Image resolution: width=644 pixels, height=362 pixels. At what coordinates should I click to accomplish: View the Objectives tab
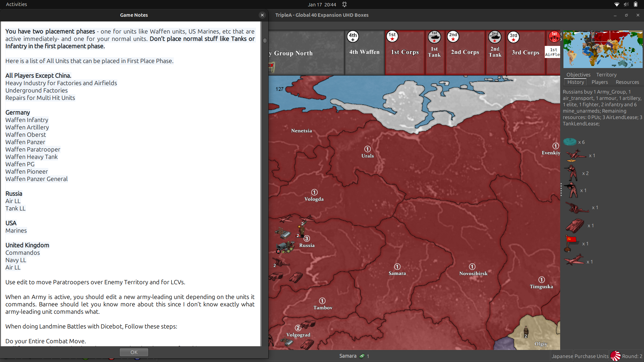tap(578, 74)
